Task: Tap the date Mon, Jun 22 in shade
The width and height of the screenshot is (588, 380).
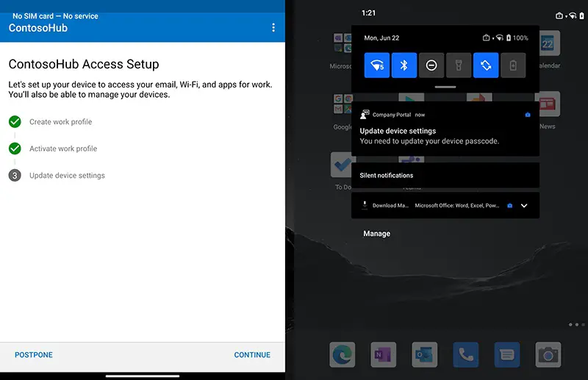Action: coord(381,38)
